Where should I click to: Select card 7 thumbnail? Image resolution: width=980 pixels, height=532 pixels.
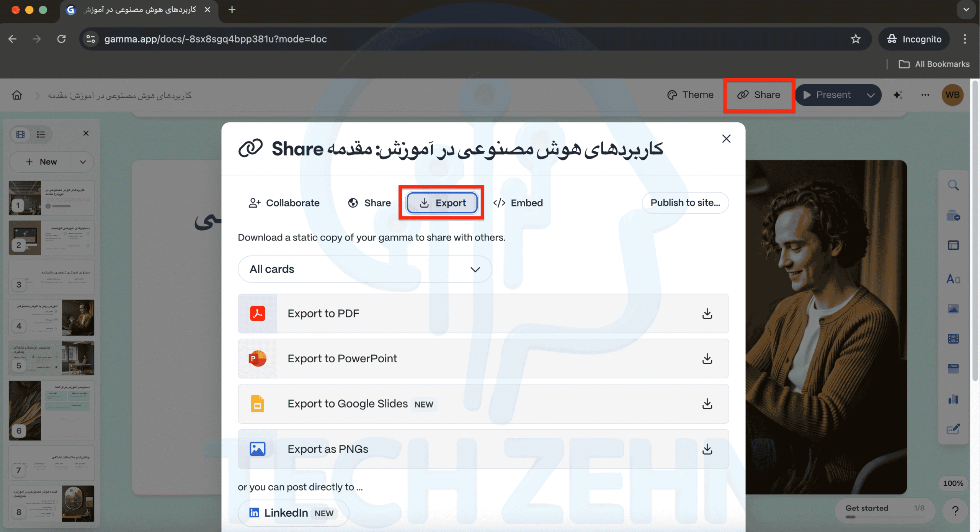coord(51,463)
